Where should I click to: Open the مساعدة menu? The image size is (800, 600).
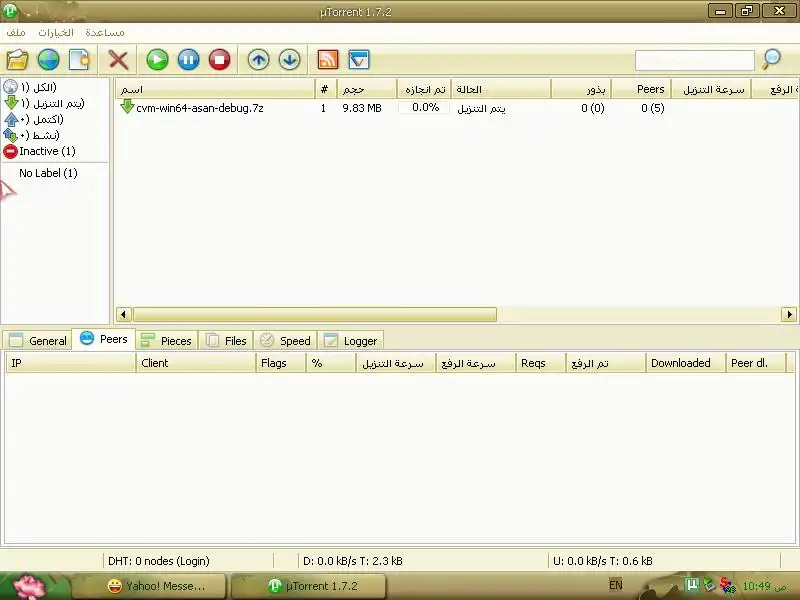(x=105, y=33)
